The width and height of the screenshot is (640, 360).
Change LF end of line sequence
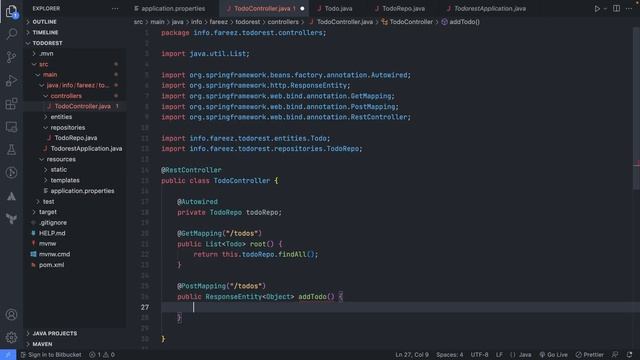click(x=499, y=355)
